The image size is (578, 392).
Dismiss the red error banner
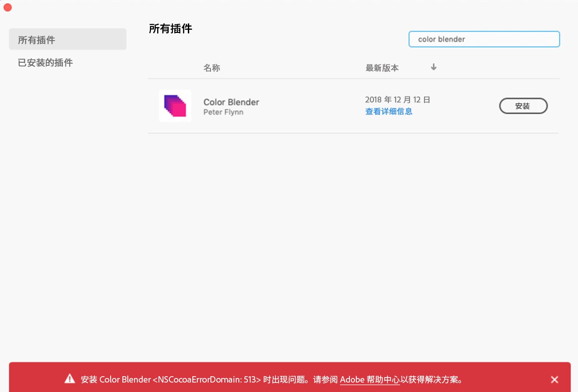click(555, 379)
